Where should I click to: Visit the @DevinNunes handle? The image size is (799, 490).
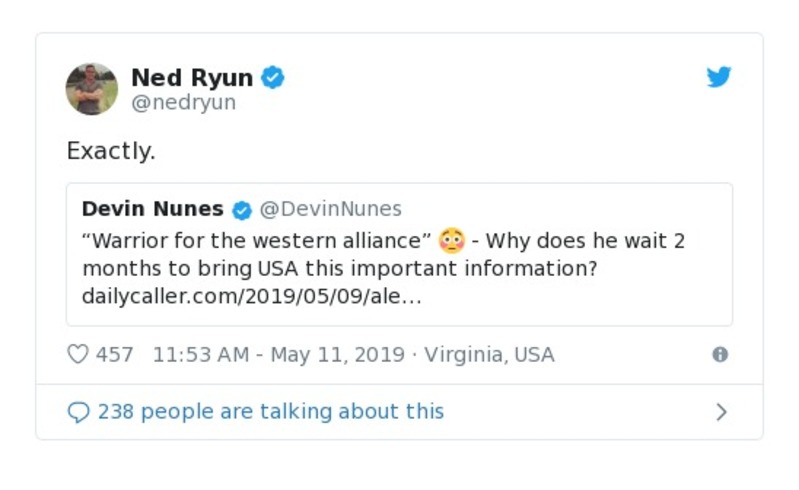point(331,209)
